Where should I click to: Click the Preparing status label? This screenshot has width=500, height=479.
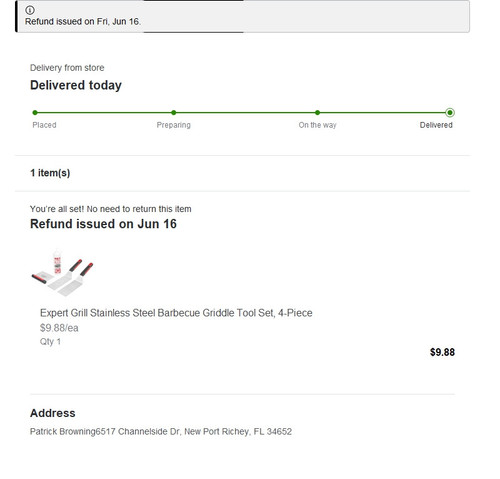point(174,125)
